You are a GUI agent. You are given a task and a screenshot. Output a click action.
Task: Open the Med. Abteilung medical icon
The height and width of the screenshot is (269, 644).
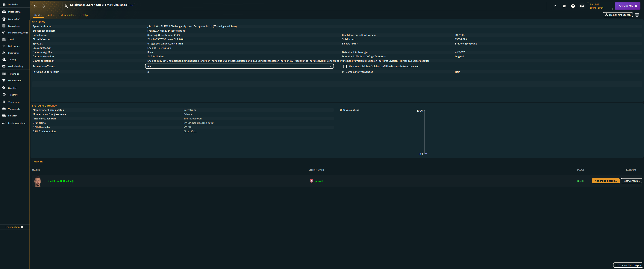tap(4, 66)
